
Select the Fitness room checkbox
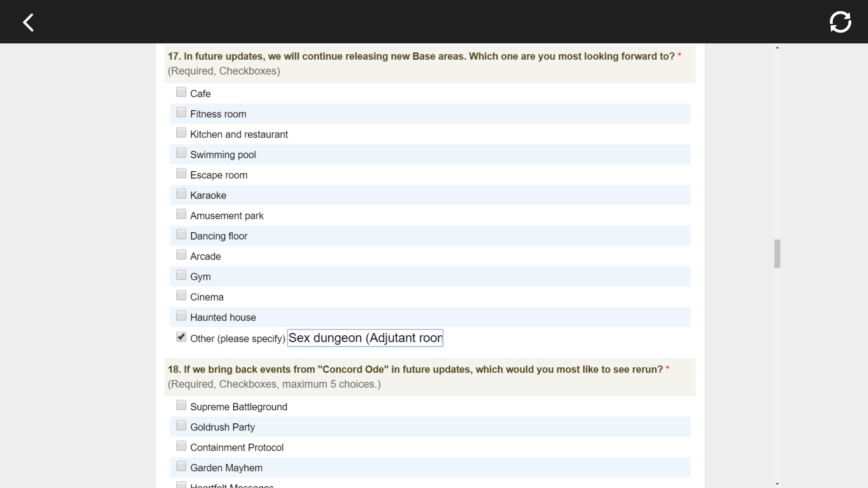click(x=181, y=113)
